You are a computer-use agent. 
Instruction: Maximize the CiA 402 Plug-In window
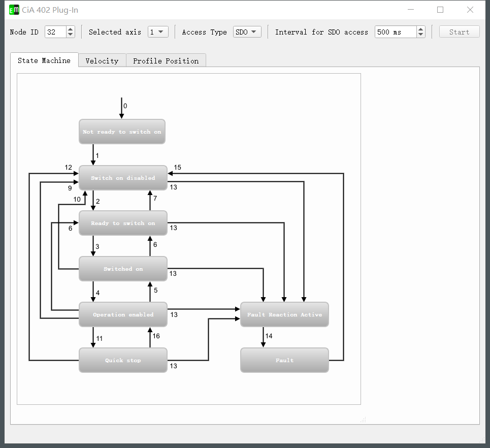tap(440, 10)
